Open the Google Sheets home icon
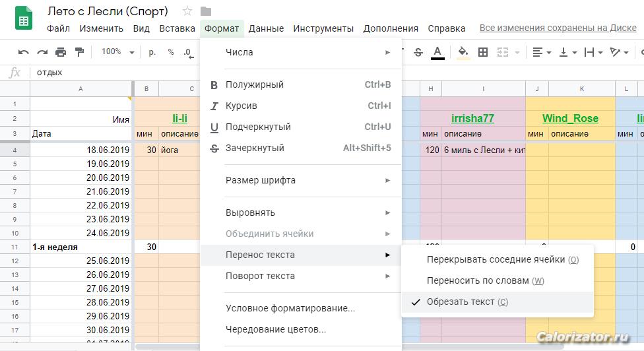644x351 pixels. tap(24, 19)
